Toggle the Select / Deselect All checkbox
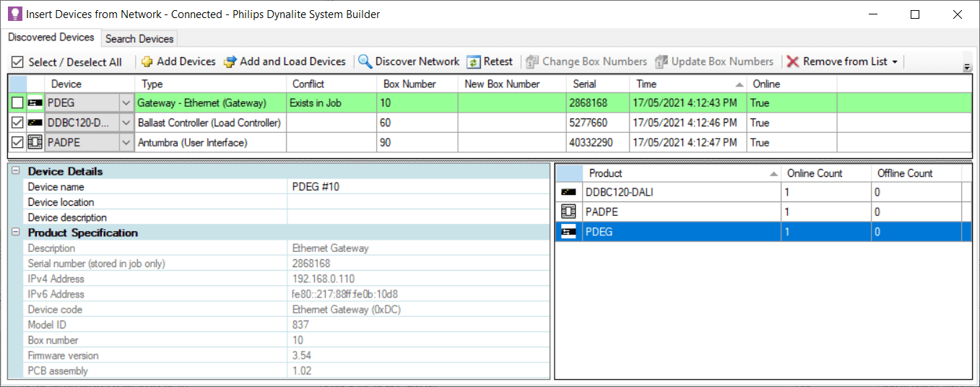The image size is (980, 387). pyautogui.click(x=17, y=62)
